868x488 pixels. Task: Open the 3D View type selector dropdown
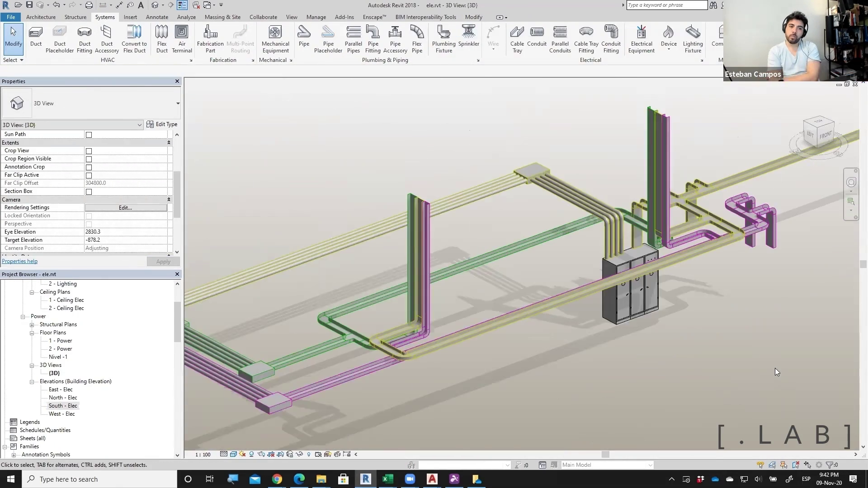point(178,103)
